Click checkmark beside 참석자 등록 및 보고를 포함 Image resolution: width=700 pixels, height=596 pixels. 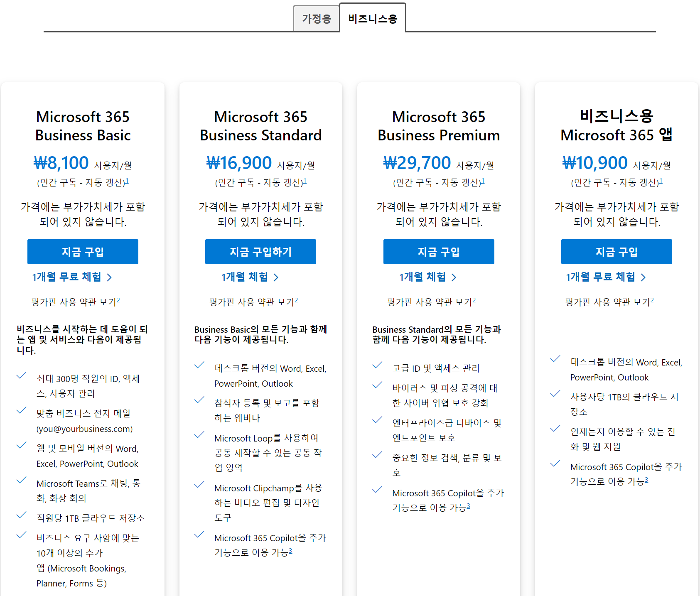[199, 400]
